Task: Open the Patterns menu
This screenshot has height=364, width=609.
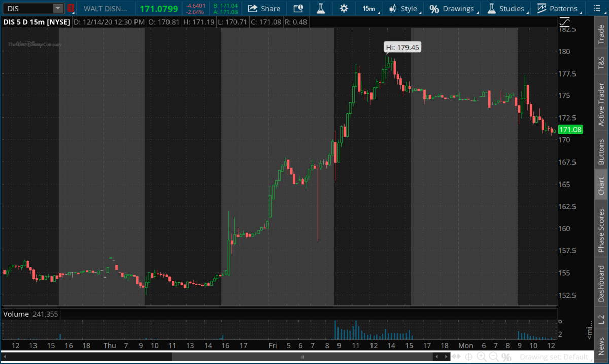Action: click(x=559, y=8)
